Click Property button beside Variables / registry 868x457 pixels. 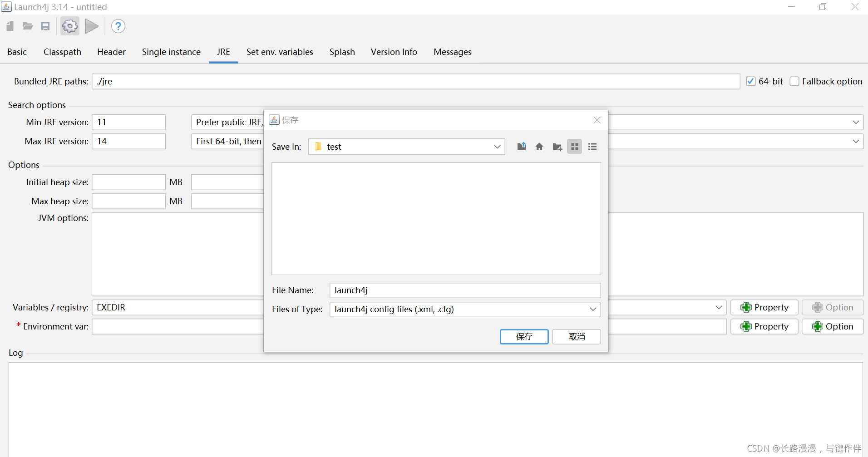tap(764, 307)
